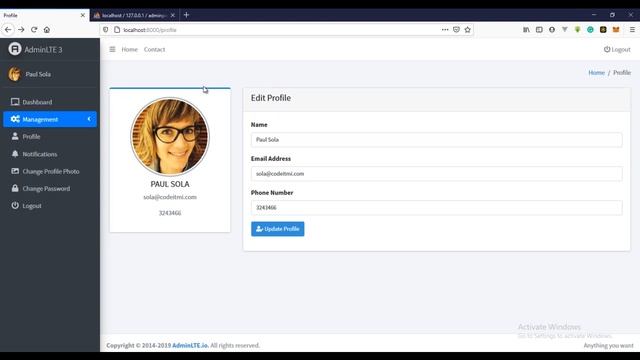Click the Dashboard monitor icon
Viewport: 640px width, 360px height.
(15, 102)
